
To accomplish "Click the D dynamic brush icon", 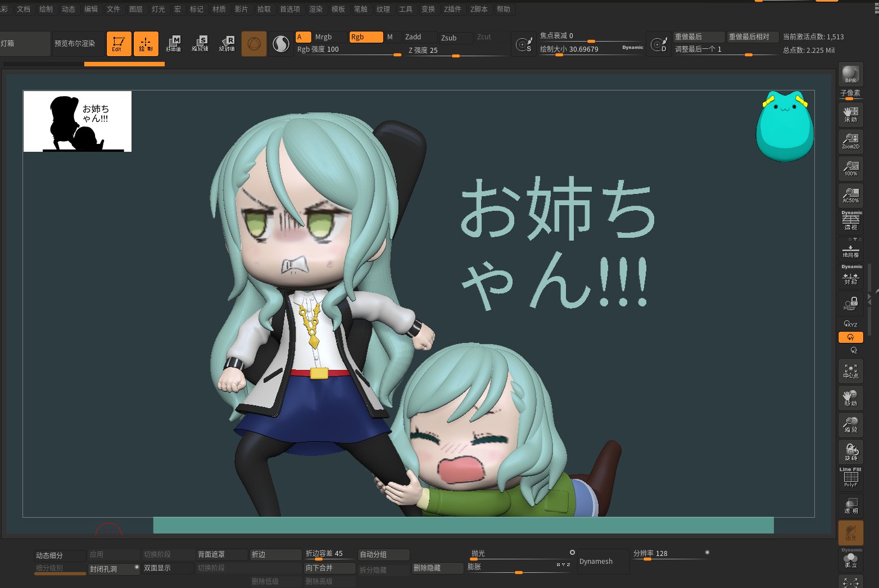I will pyautogui.click(x=658, y=44).
